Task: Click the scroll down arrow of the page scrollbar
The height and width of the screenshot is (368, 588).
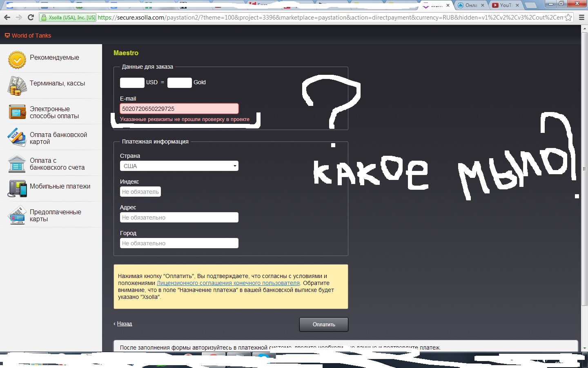Action: tap(585, 348)
